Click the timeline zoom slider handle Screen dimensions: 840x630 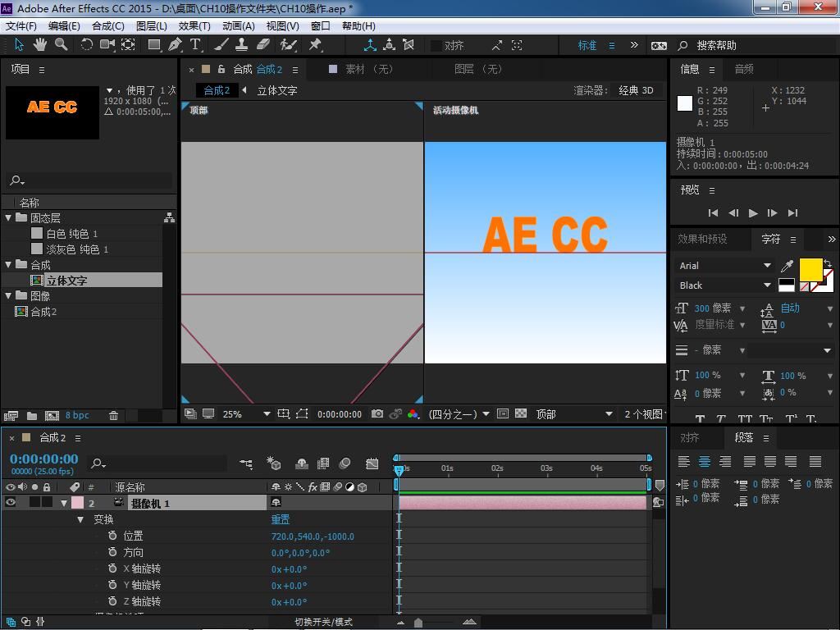click(418, 622)
